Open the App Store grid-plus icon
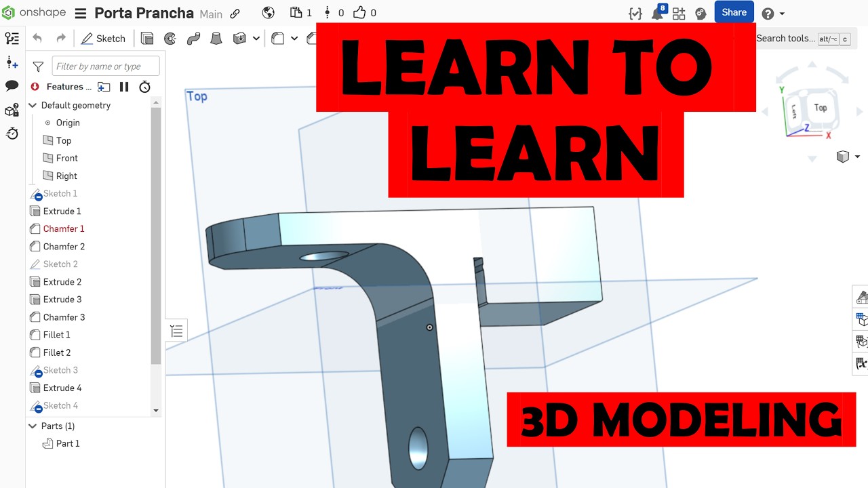This screenshot has width=868, height=488. click(x=679, y=14)
